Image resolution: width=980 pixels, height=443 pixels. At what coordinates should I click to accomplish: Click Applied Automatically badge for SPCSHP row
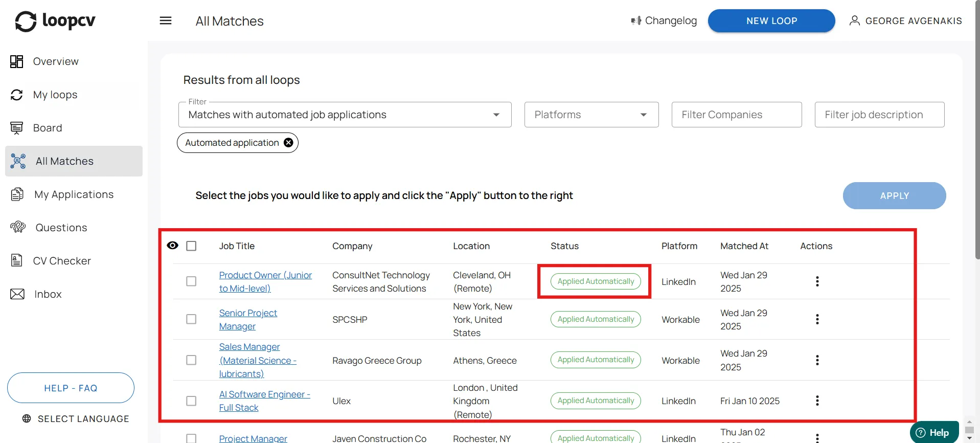click(596, 319)
